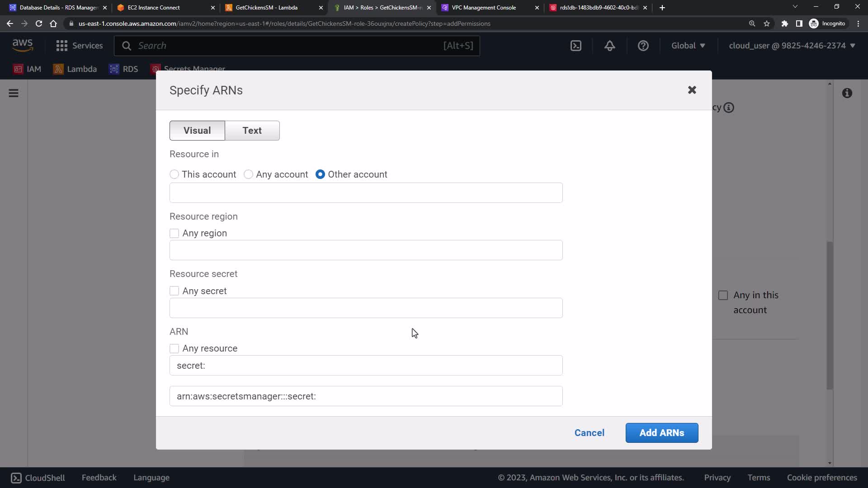The image size is (868, 488).
Task: Click inside the Resource region input field
Action: pos(366,250)
